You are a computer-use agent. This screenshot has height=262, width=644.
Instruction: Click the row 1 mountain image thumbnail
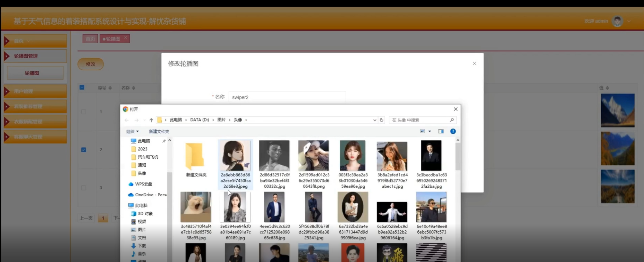(x=618, y=110)
